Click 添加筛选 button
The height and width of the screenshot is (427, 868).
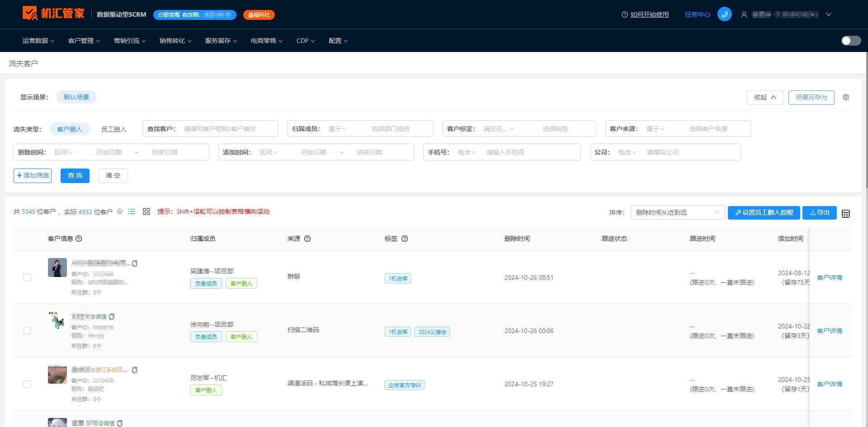[33, 175]
